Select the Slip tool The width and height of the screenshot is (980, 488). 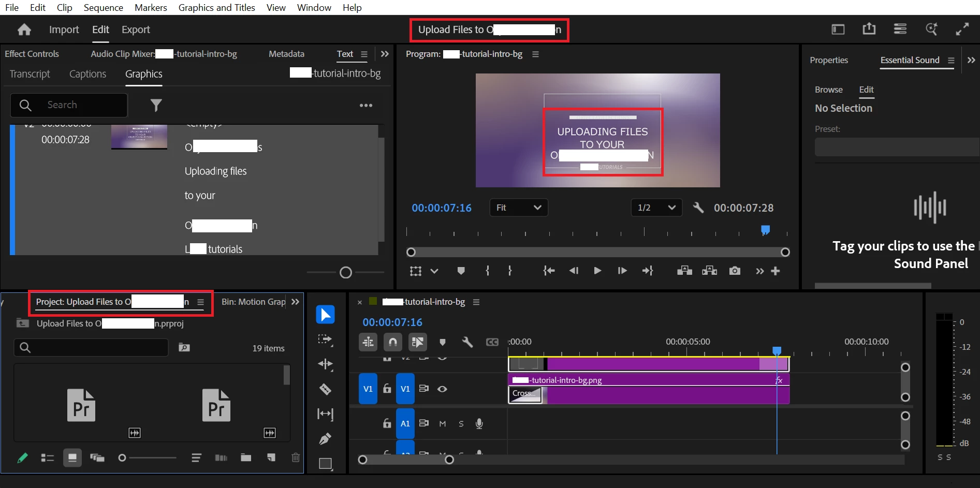point(325,414)
